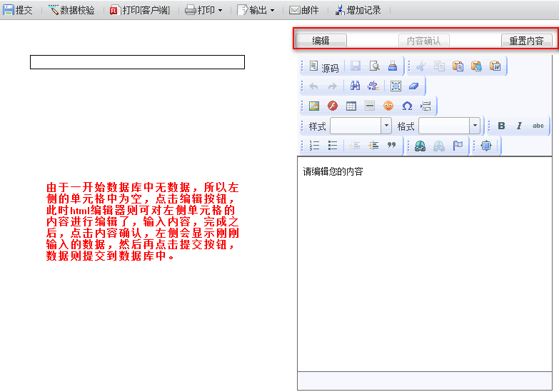Click 增加记录 add record
Screen dimensions: 559x392
(x=358, y=10)
